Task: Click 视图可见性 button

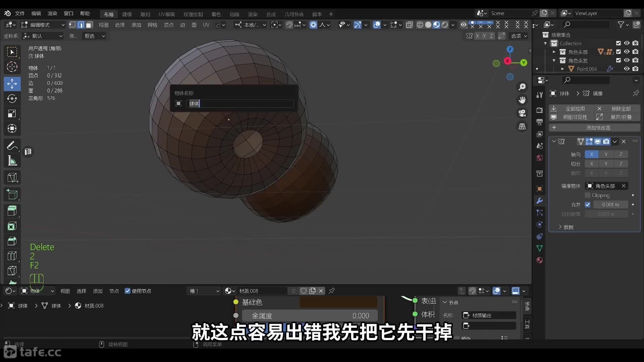Action: (x=571, y=117)
